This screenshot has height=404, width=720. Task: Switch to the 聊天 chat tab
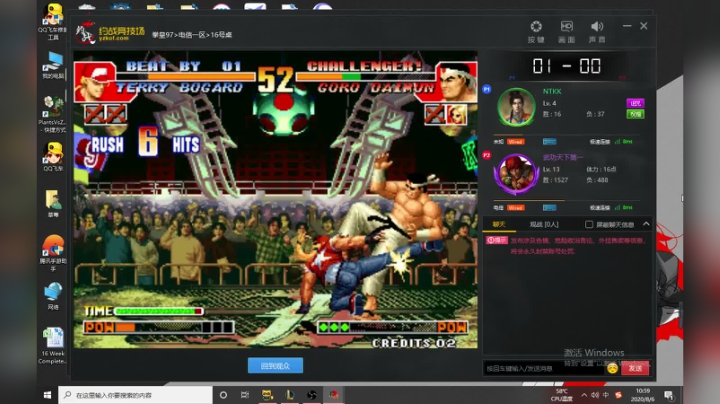pos(499,224)
